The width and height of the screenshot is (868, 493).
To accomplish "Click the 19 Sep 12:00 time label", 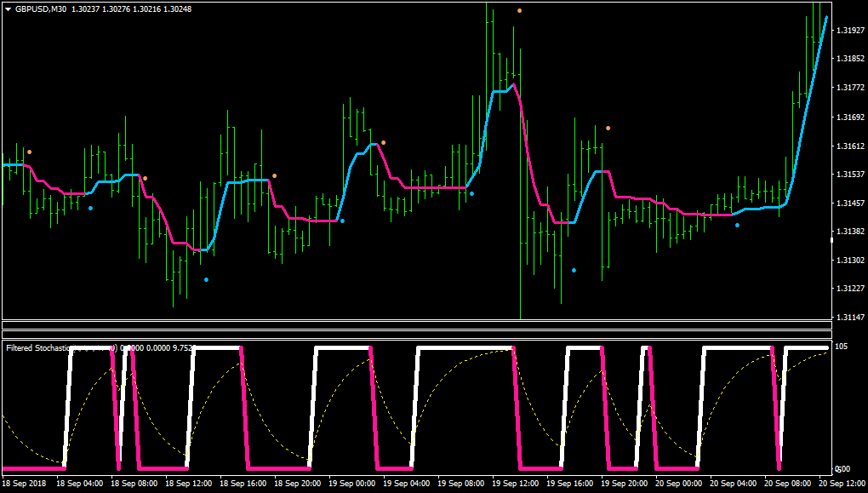I will tap(516, 484).
